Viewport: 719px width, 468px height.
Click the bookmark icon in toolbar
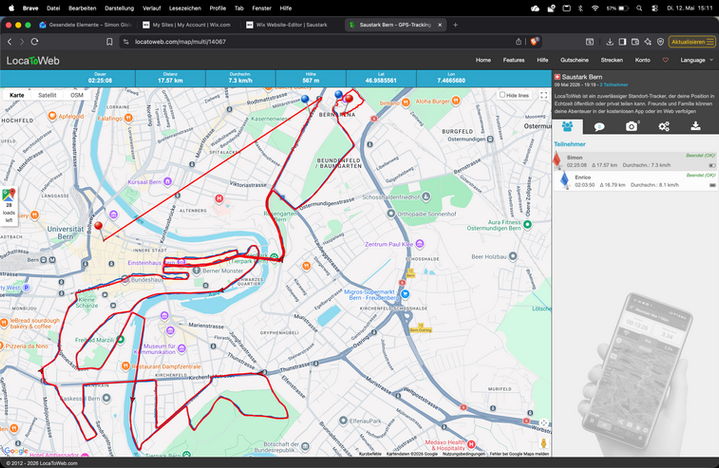click(109, 42)
